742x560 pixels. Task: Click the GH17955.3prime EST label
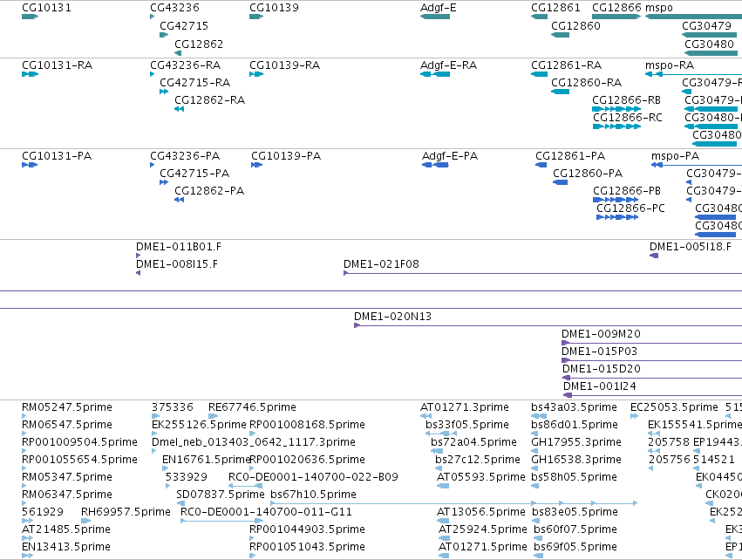coord(576,442)
